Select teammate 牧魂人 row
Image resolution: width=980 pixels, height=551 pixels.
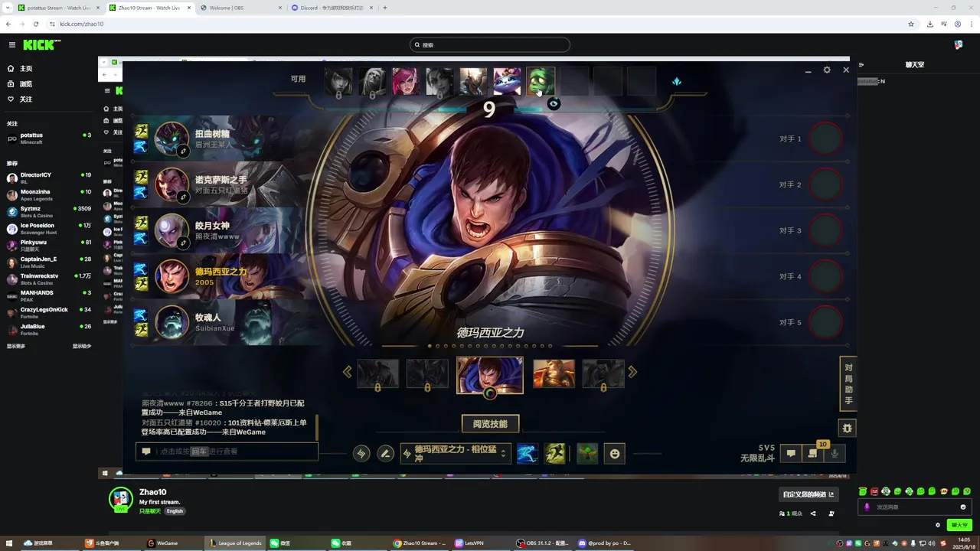(x=218, y=322)
